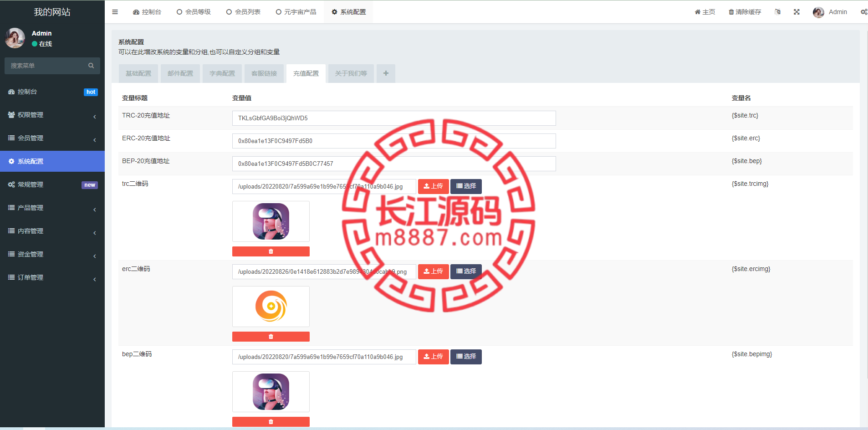Open the settings gears icon at top right

coord(863,12)
